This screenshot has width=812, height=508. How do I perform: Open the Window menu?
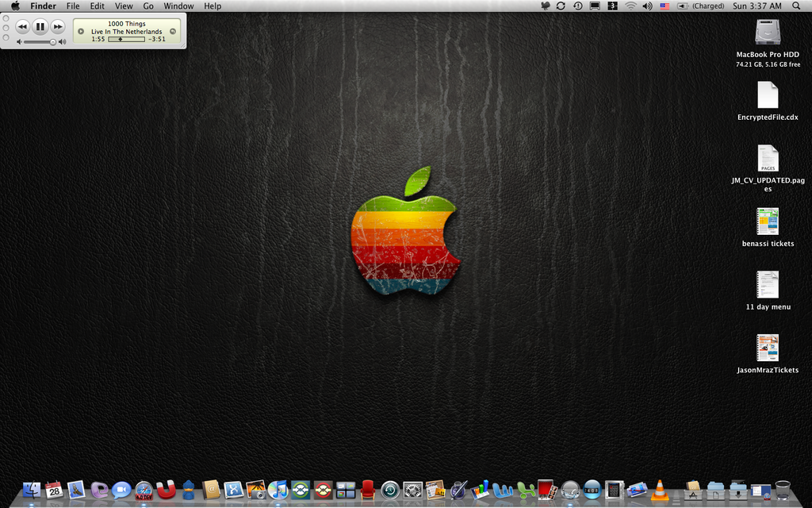(178, 6)
